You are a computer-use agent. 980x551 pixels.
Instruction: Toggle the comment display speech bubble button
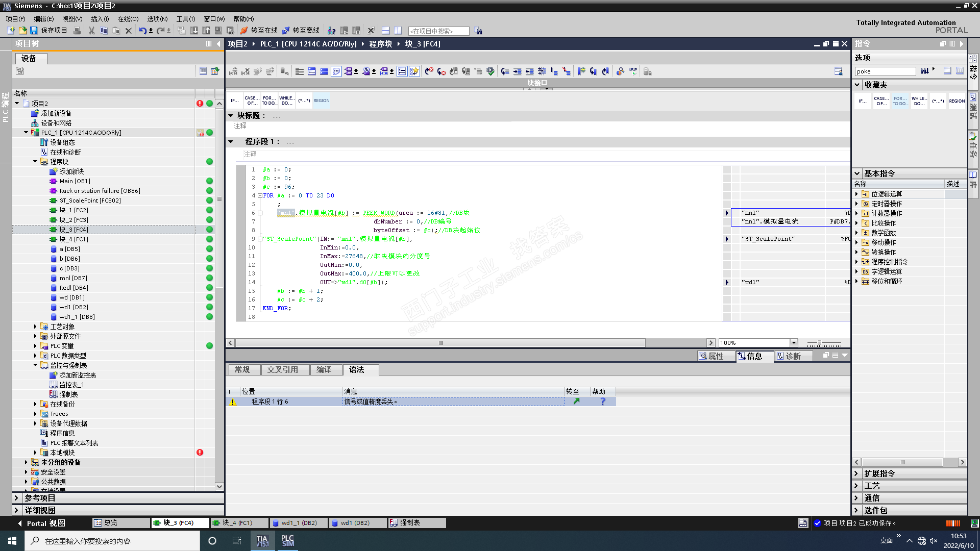336,71
